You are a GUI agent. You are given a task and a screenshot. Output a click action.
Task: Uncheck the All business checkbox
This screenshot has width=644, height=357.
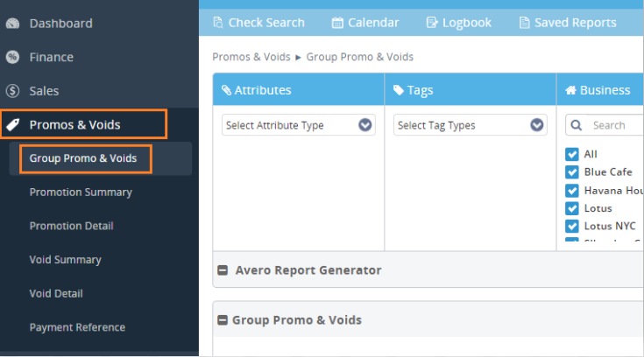(x=572, y=154)
